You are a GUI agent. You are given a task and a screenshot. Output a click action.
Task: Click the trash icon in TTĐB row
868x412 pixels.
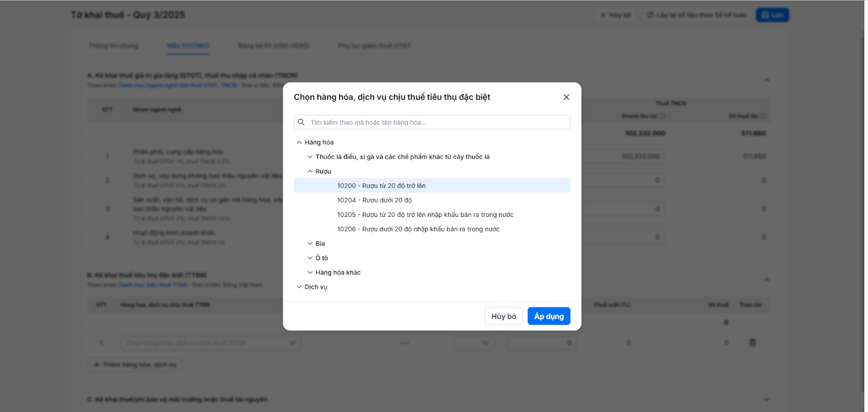click(x=752, y=343)
